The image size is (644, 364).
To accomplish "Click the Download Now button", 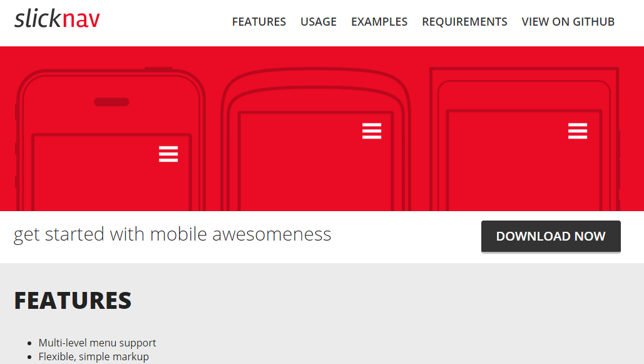I will pyautogui.click(x=551, y=236).
